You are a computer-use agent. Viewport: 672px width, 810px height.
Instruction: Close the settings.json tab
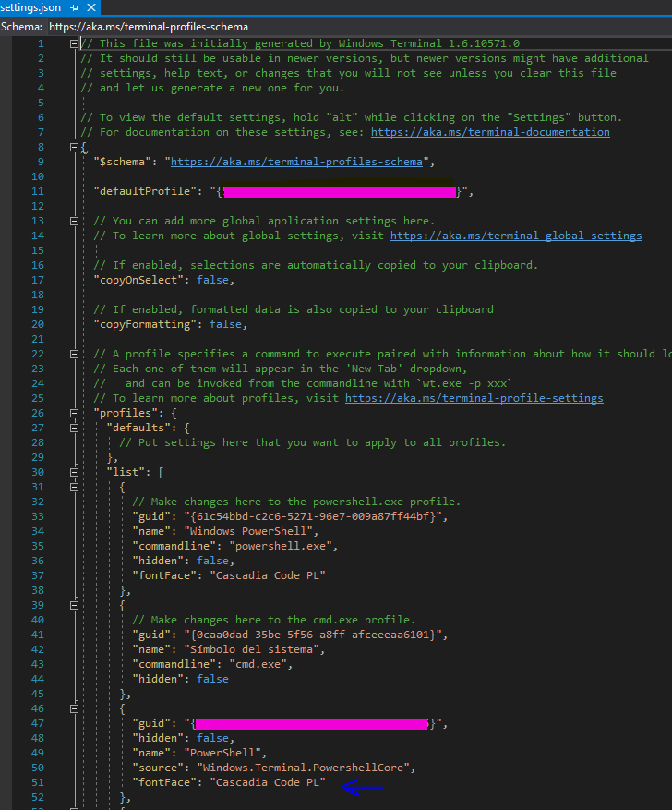pyautogui.click(x=90, y=7)
